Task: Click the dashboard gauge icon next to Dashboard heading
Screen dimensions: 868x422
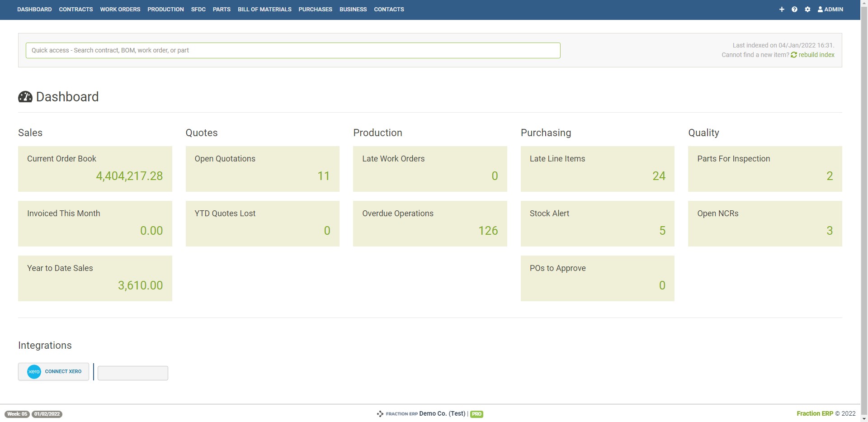Action: click(x=25, y=96)
